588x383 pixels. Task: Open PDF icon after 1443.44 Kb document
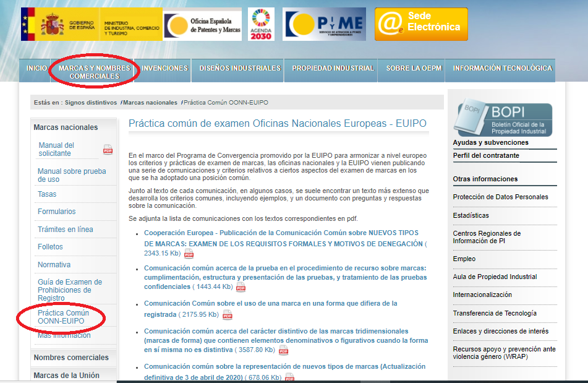point(241,288)
